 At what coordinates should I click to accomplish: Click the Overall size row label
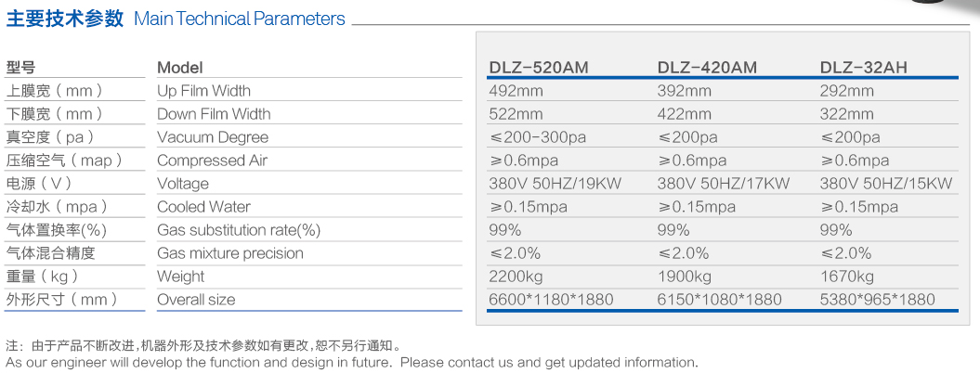point(196,300)
